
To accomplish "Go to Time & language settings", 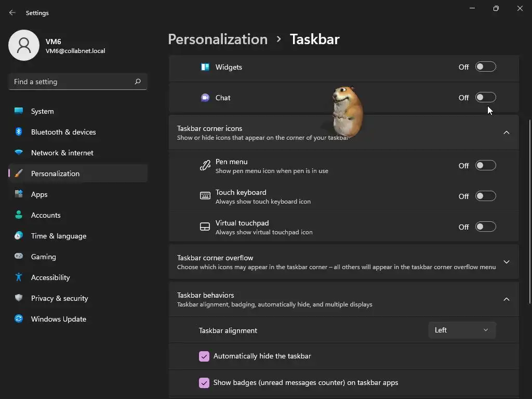I will tap(58, 236).
